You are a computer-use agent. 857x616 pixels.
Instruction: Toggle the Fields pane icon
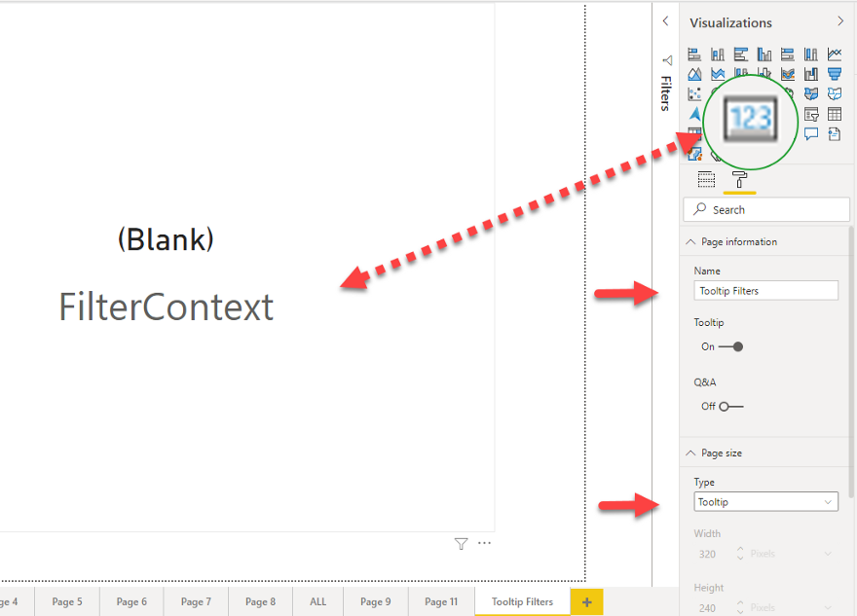[706, 179]
